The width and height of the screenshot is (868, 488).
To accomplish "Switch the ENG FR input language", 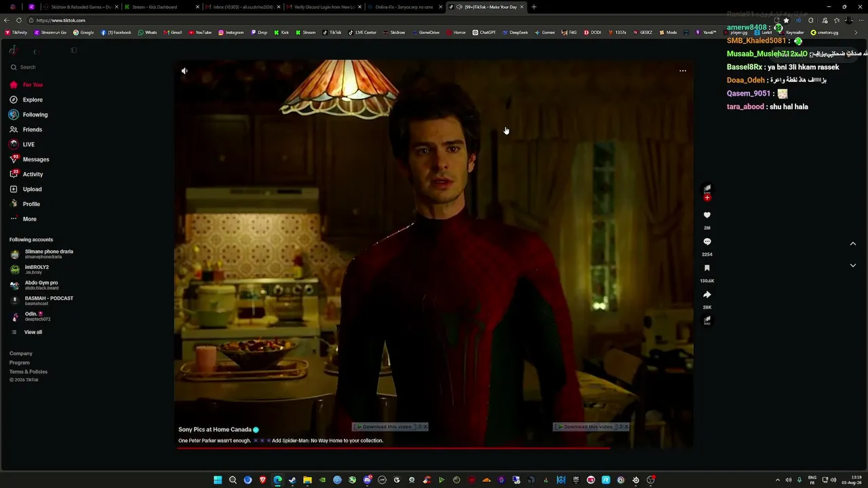I will coord(812,480).
